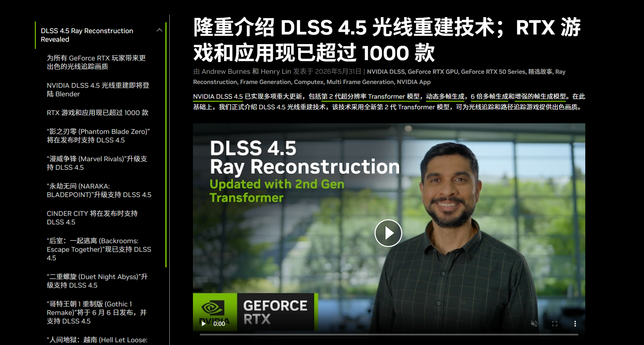The image size is (644, 345).
Task: Click the NVIDIA App tag
Action: point(414,82)
